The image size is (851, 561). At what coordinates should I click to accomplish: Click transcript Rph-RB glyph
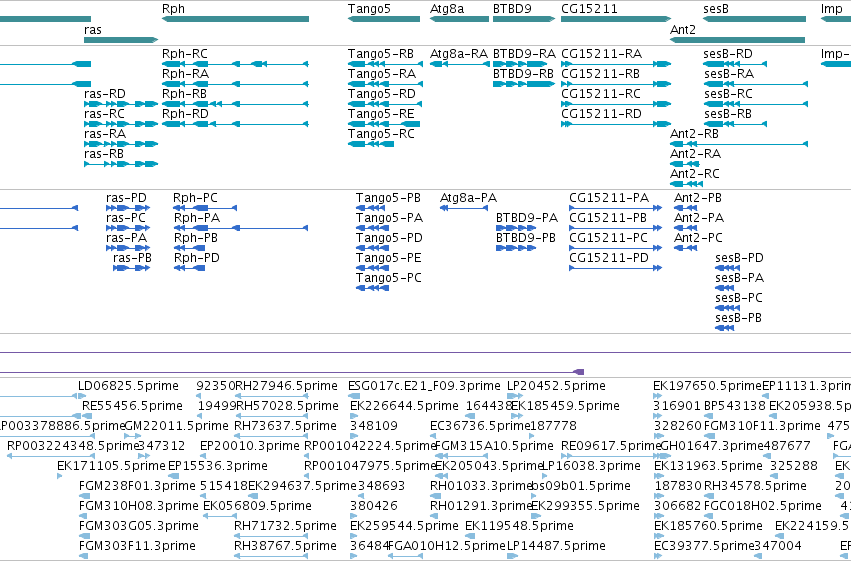point(235,104)
